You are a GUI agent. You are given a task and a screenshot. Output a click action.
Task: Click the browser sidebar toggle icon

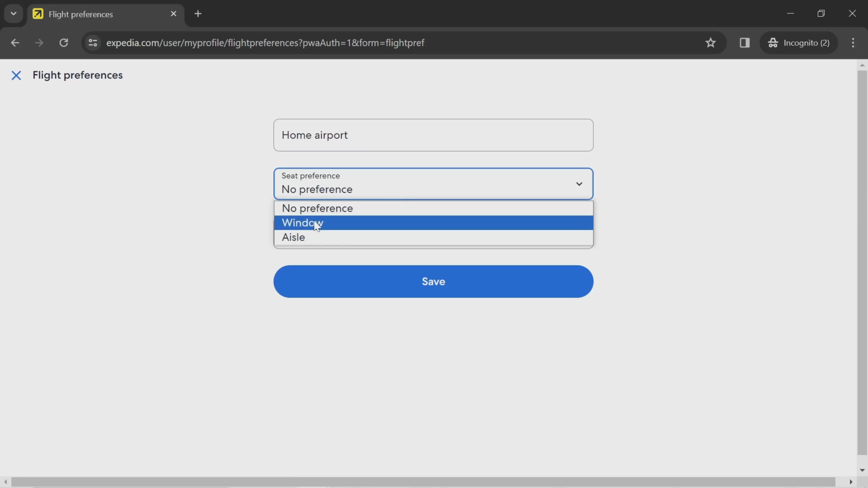745,42
